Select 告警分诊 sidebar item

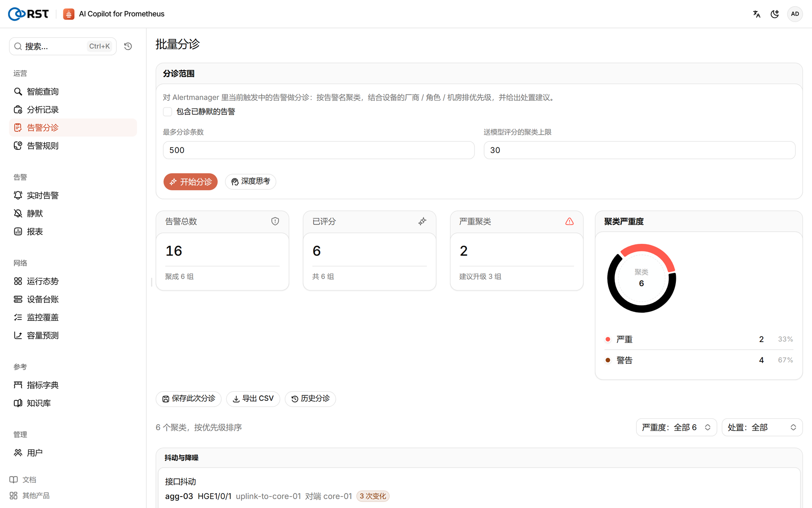73,127
